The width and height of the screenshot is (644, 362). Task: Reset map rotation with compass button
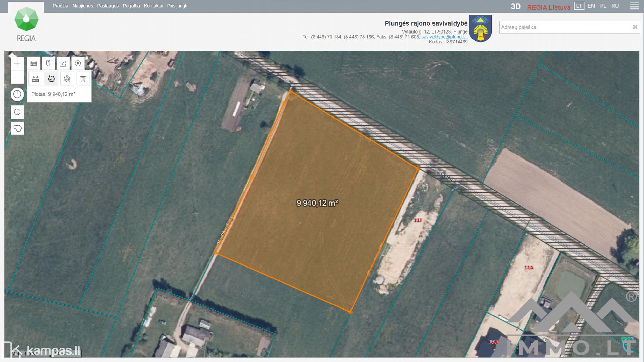coord(17,94)
